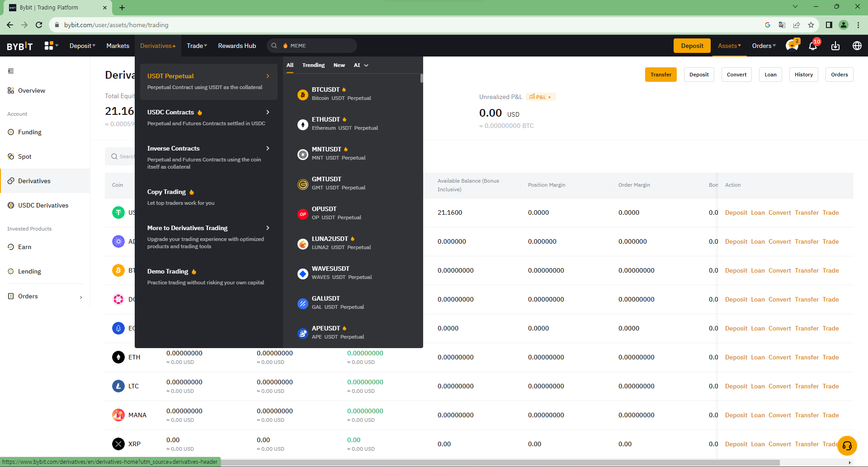Open the Trade dropdown menu
868x467 pixels.
pyautogui.click(x=197, y=46)
